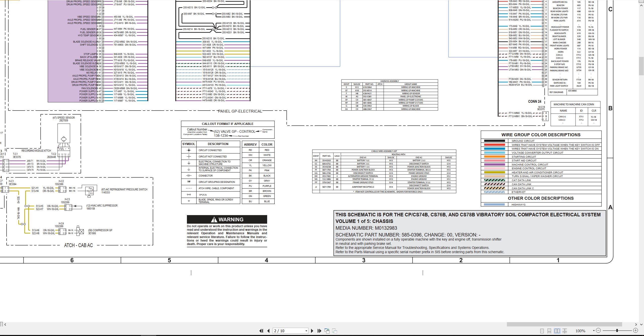The height and width of the screenshot is (336, 644).
Task: Click the previous view navigation icon
Action: click(327, 331)
